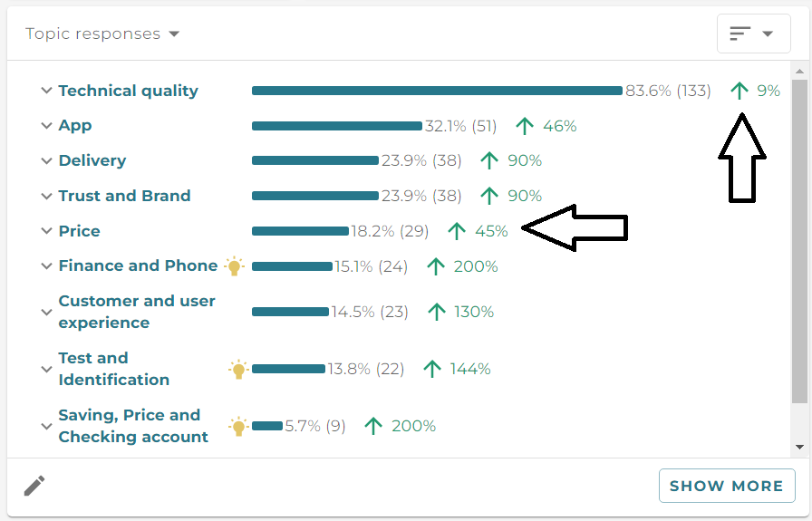Click the green trend arrow beside 46%

pos(525,126)
